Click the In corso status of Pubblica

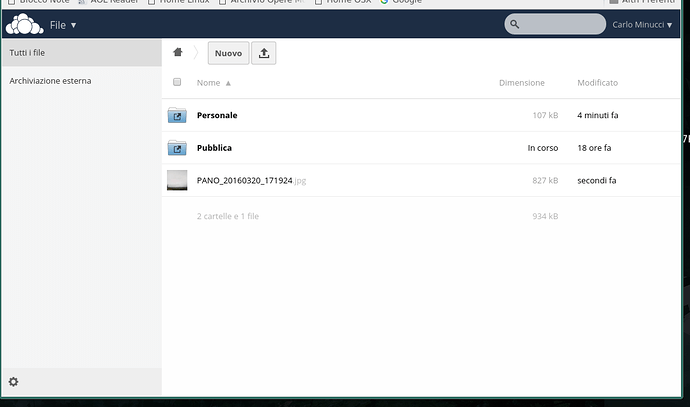pyautogui.click(x=543, y=148)
